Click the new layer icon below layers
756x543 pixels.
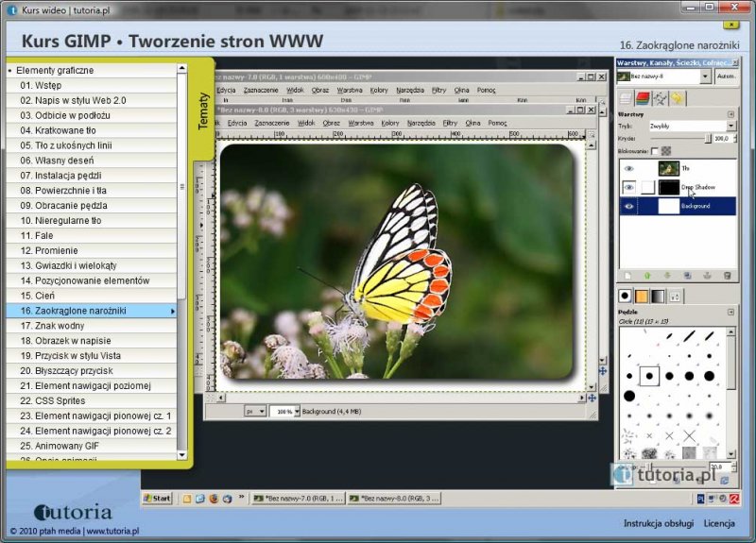click(626, 275)
